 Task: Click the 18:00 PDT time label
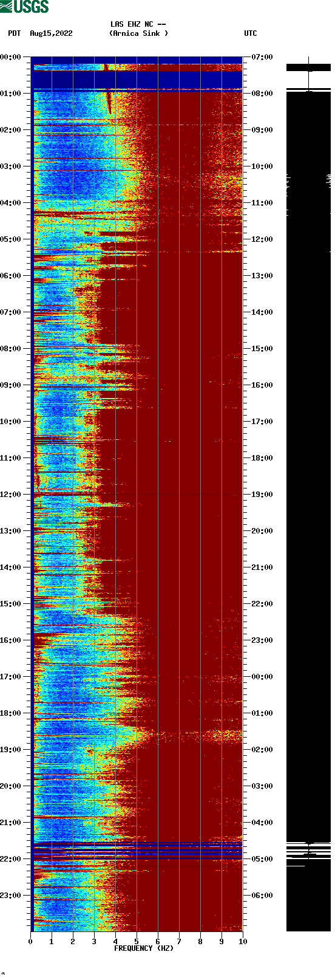coord(10,713)
